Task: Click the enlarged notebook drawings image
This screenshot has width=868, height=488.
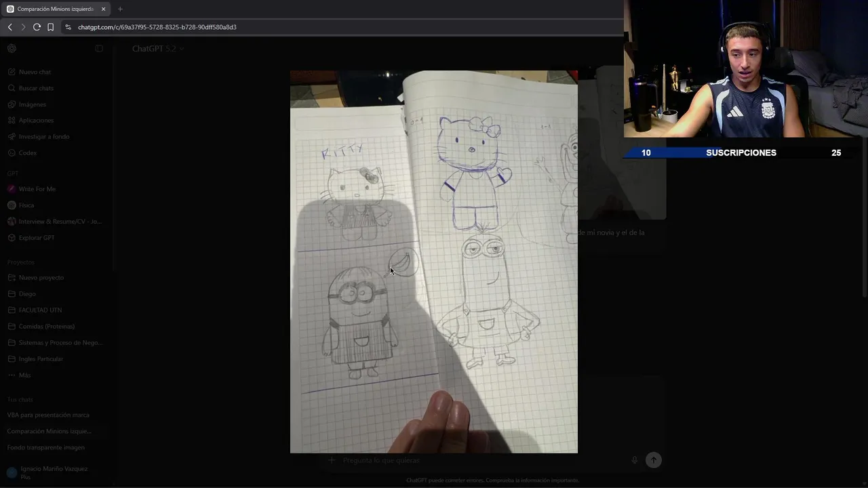Action: tap(434, 262)
